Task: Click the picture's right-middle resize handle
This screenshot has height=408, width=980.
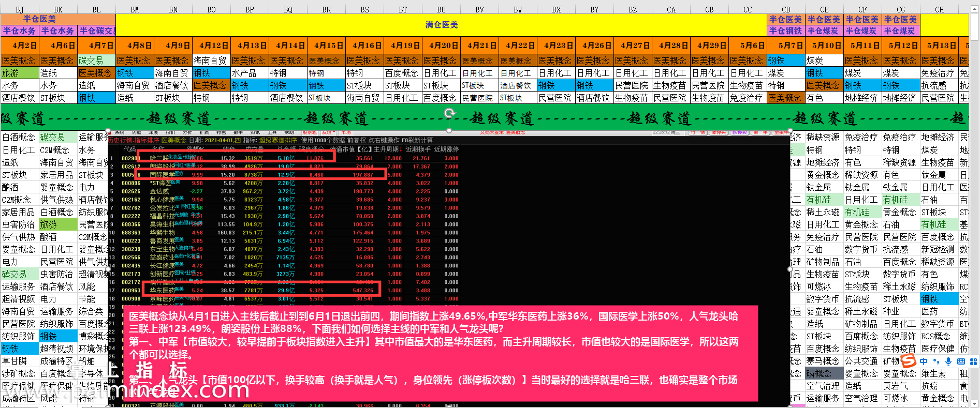Action: tap(790, 269)
